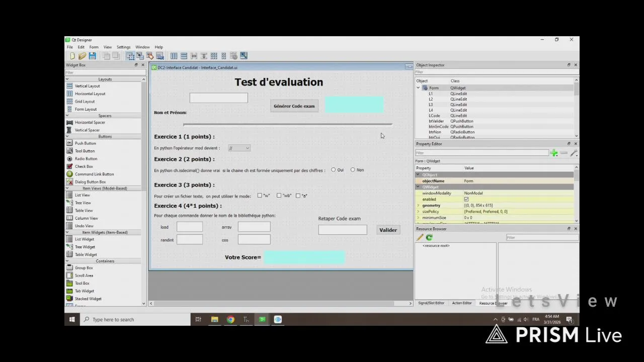Open Chrome from the taskbar
The image size is (644, 362).
(x=230, y=319)
